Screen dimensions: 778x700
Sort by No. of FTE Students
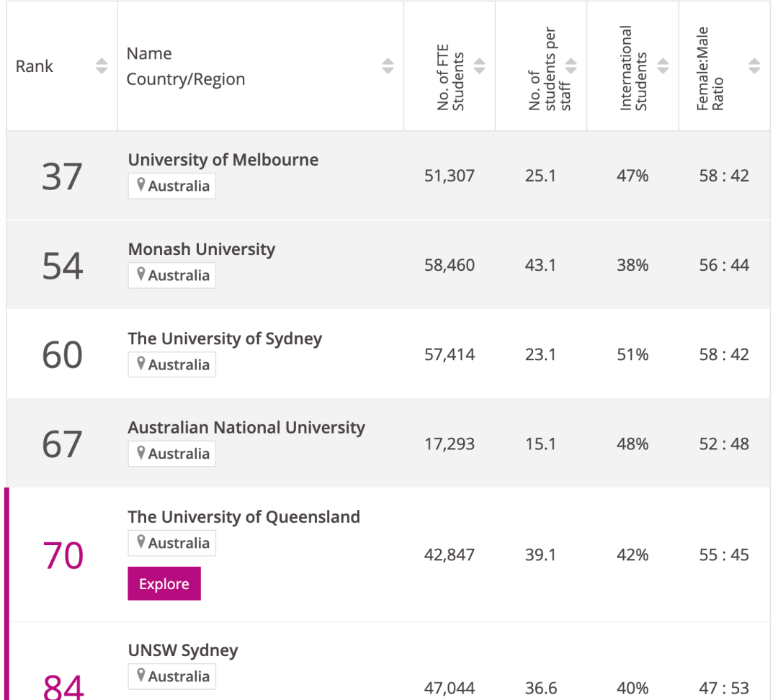pyautogui.click(x=479, y=66)
